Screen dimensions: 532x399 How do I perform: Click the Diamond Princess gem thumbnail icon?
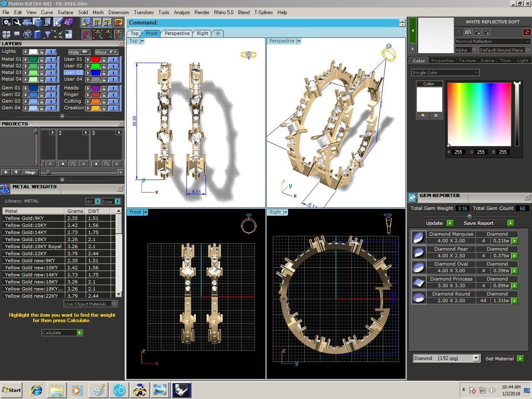pyautogui.click(x=419, y=282)
